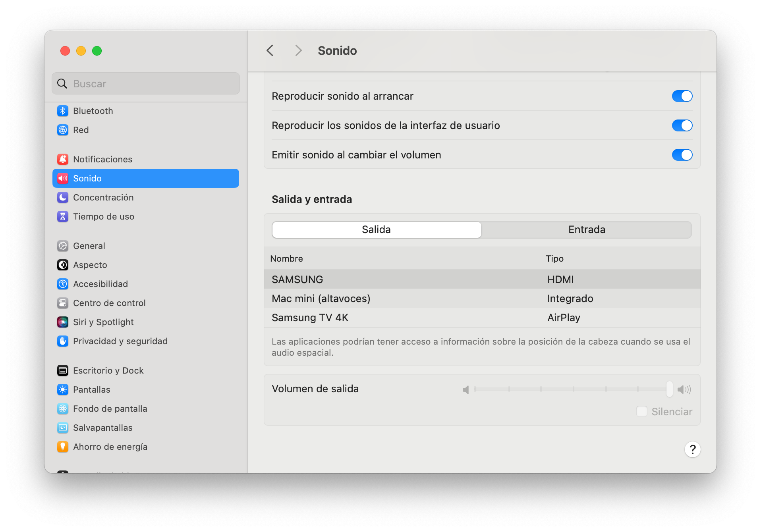Go back using the left chevron
This screenshot has width=761, height=532.
270,50
